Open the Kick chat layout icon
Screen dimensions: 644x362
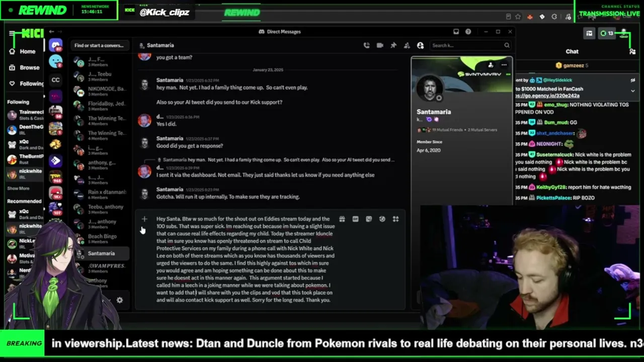point(589,34)
